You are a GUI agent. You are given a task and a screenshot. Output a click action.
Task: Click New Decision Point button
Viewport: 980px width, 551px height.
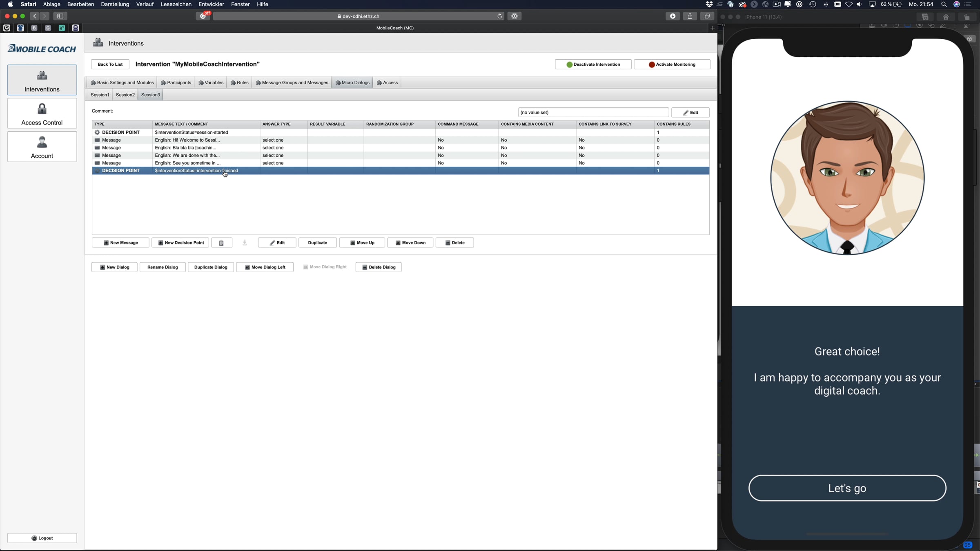tap(180, 243)
